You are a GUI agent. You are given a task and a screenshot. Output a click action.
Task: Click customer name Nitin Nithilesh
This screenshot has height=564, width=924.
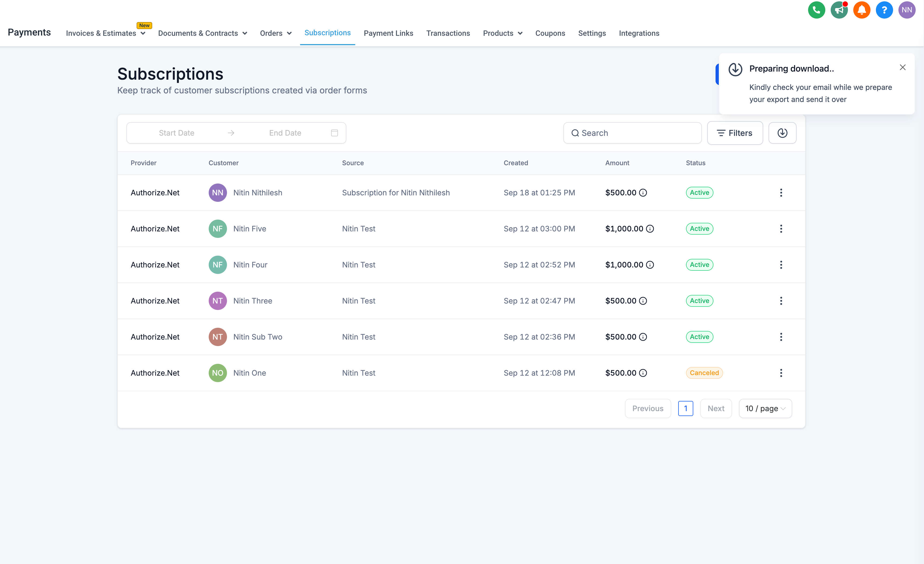point(258,193)
